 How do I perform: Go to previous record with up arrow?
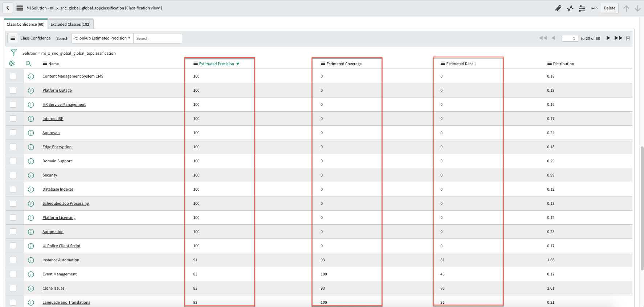click(626, 8)
